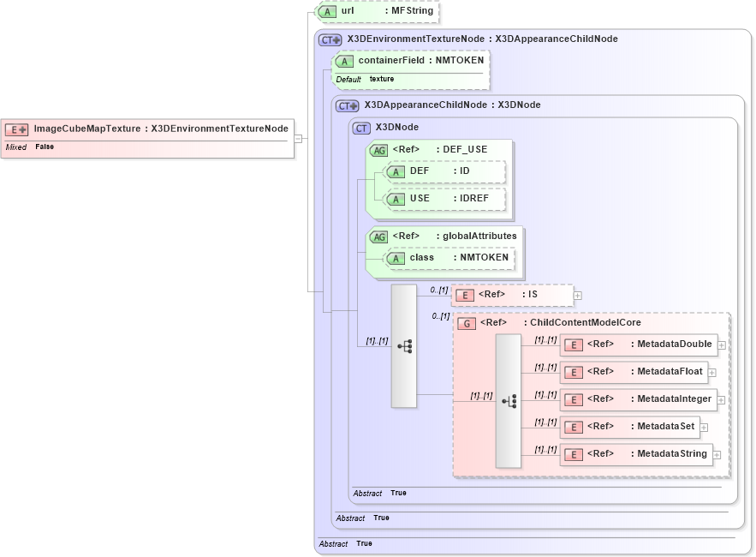Click the AG icon of DEF_USE group
756x557 pixels.
pyautogui.click(x=379, y=150)
